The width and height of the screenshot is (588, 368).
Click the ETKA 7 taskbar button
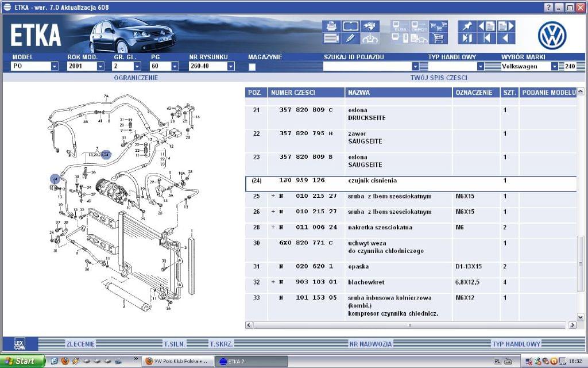pos(252,361)
